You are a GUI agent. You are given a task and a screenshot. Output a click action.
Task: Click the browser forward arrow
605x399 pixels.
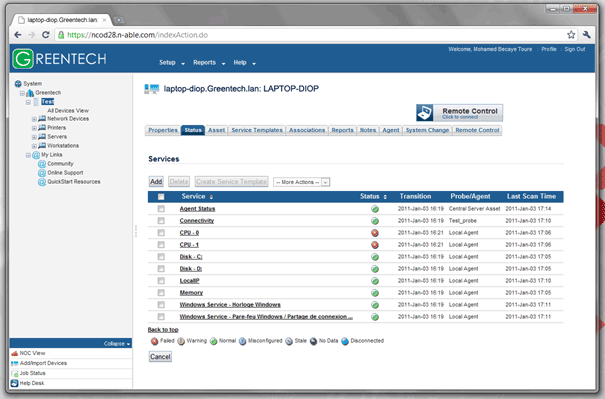32,35
